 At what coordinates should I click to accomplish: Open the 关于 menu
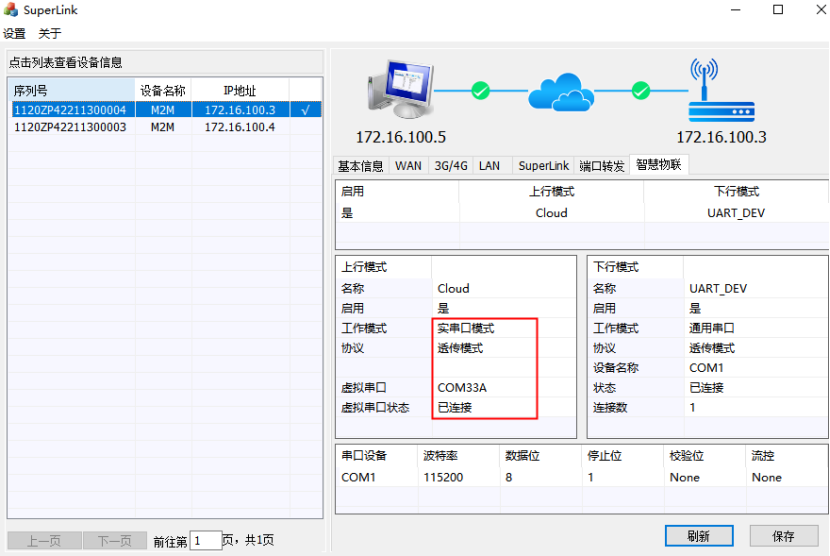click(x=50, y=33)
